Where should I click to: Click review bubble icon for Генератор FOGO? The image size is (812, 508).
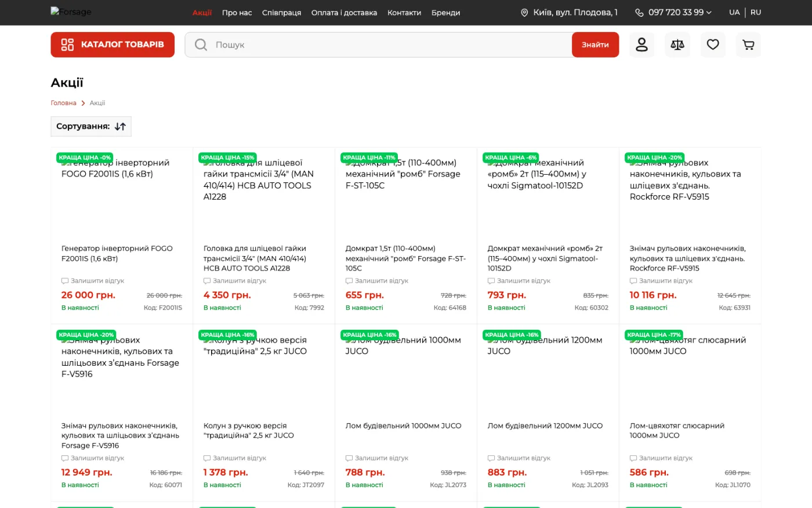pos(65,281)
